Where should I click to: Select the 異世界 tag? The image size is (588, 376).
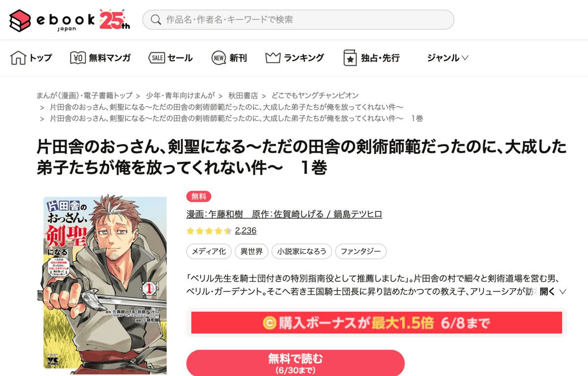(x=251, y=251)
